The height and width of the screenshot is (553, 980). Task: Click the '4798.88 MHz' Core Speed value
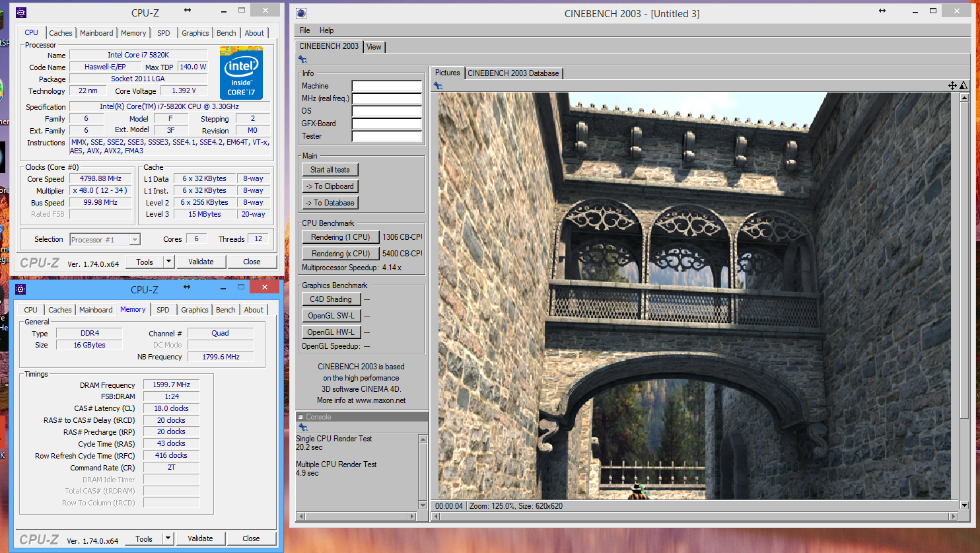point(101,178)
